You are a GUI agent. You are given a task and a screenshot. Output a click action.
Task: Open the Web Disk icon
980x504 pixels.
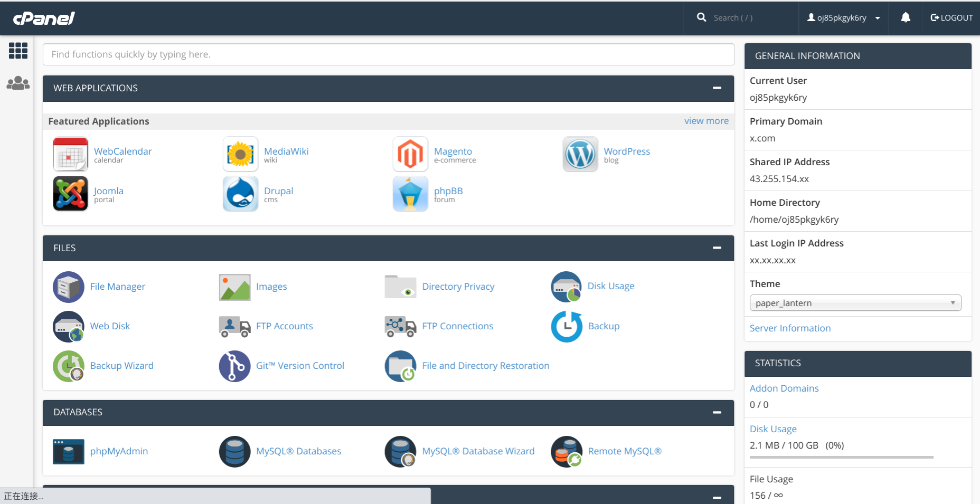[x=69, y=327]
